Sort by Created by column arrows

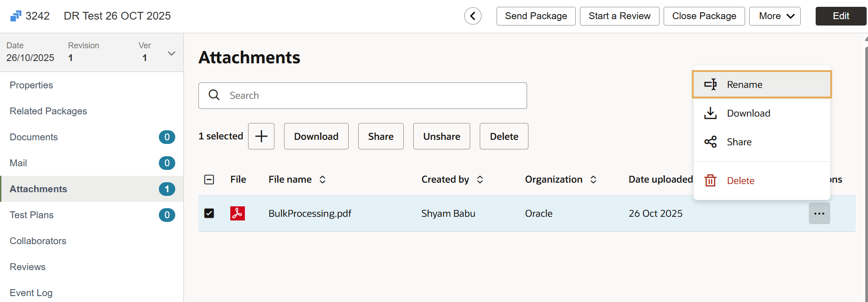pos(480,179)
